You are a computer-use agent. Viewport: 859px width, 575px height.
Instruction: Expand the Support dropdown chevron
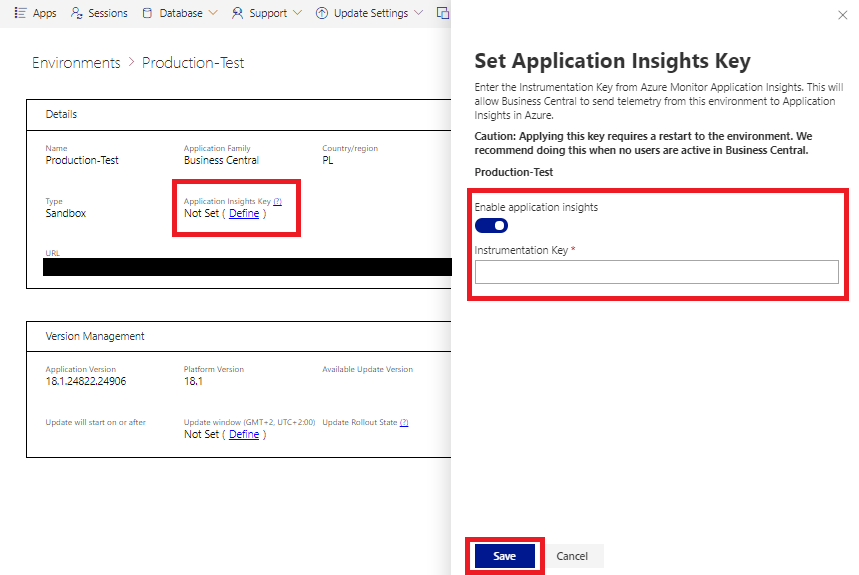click(x=297, y=13)
